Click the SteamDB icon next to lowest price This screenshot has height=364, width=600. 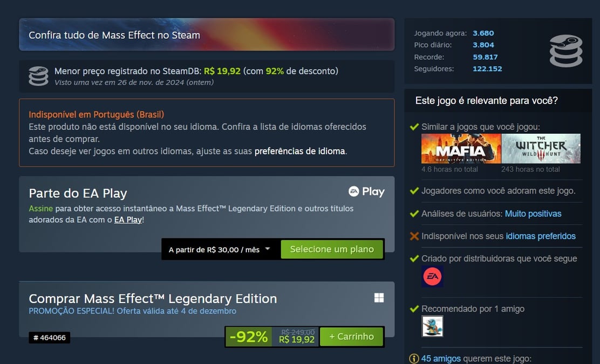[x=39, y=76]
